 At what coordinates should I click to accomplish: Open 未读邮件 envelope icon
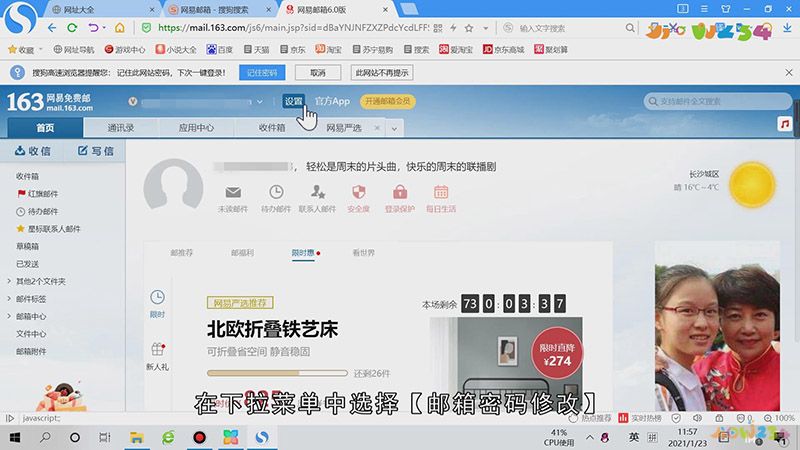[x=233, y=192]
